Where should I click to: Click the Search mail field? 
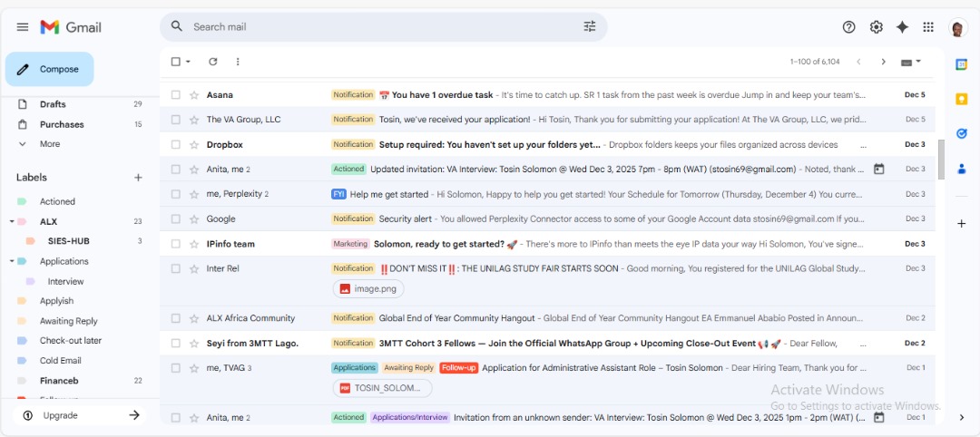pos(383,27)
